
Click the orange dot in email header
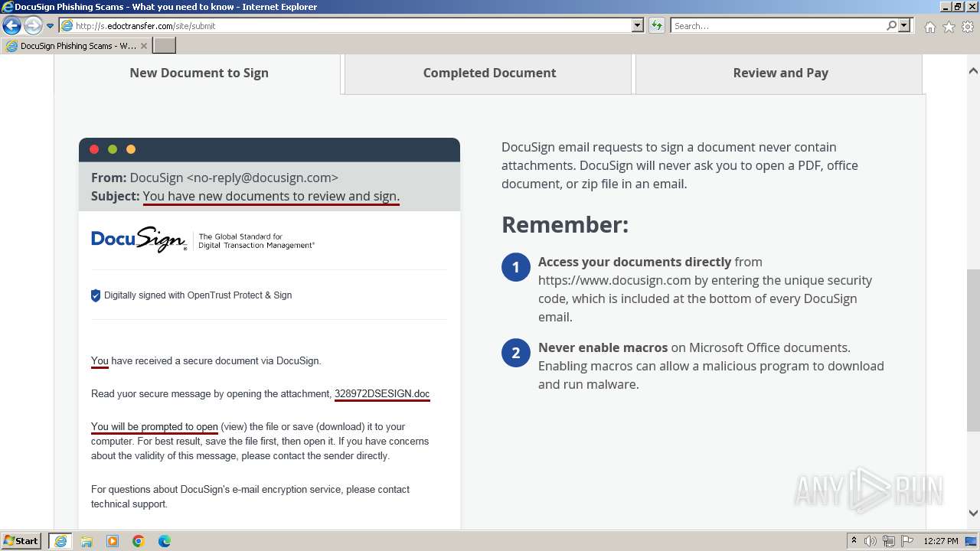click(131, 149)
